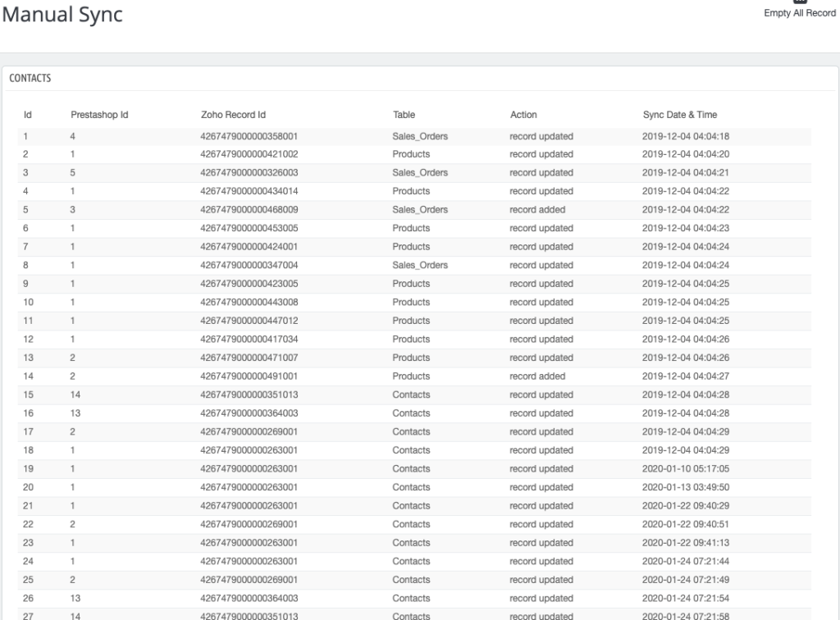The image size is (840, 620).
Task: Select the Zoho Record Id column header
Action: [233, 115]
